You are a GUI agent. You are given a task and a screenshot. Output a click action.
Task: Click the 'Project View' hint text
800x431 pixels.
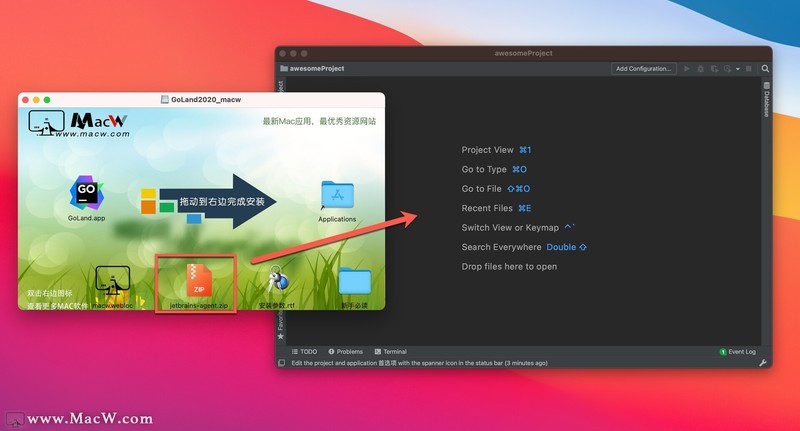tap(487, 150)
